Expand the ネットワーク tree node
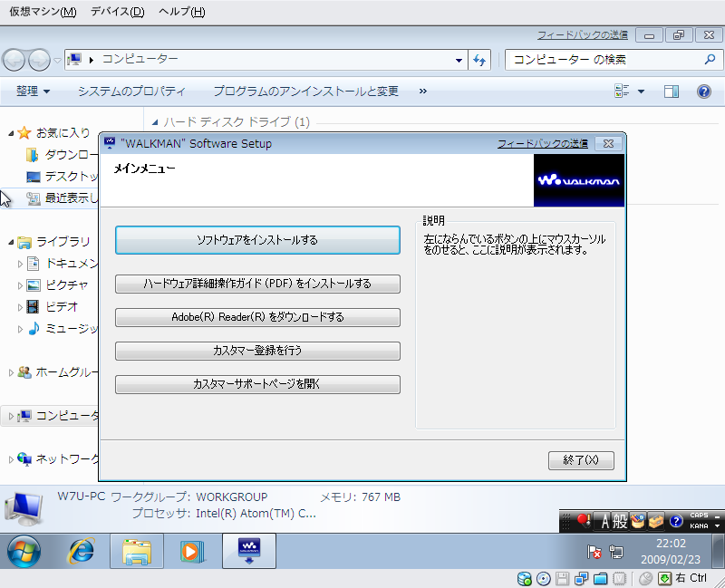The width and height of the screenshot is (725, 588). [x=11, y=459]
